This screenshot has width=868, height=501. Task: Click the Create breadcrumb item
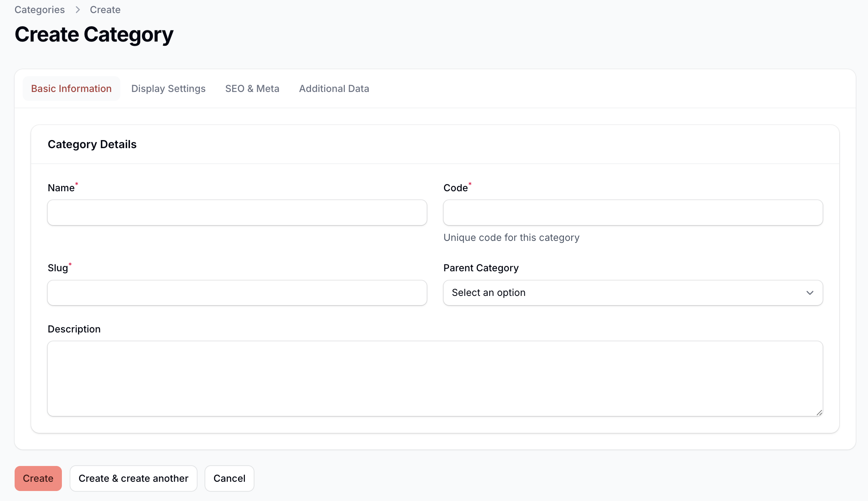click(x=105, y=10)
